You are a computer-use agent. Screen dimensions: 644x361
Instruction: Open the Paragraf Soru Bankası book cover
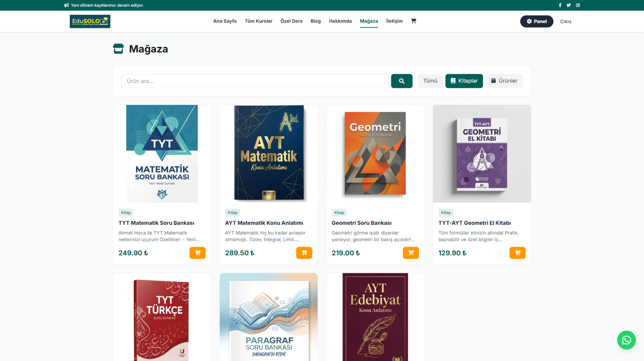[x=268, y=318]
